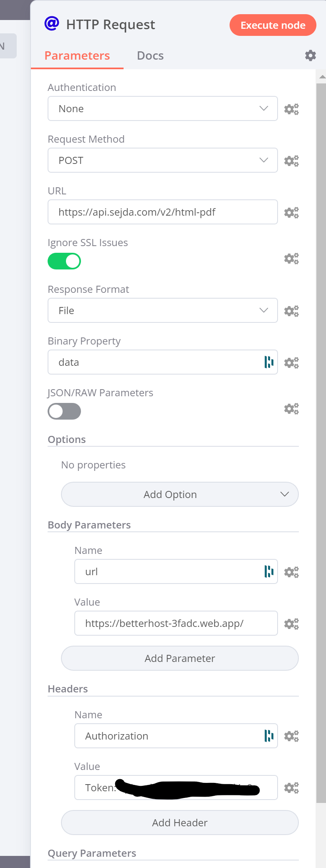
Task: Click into the URL input field
Action: [x=162, y=212]
